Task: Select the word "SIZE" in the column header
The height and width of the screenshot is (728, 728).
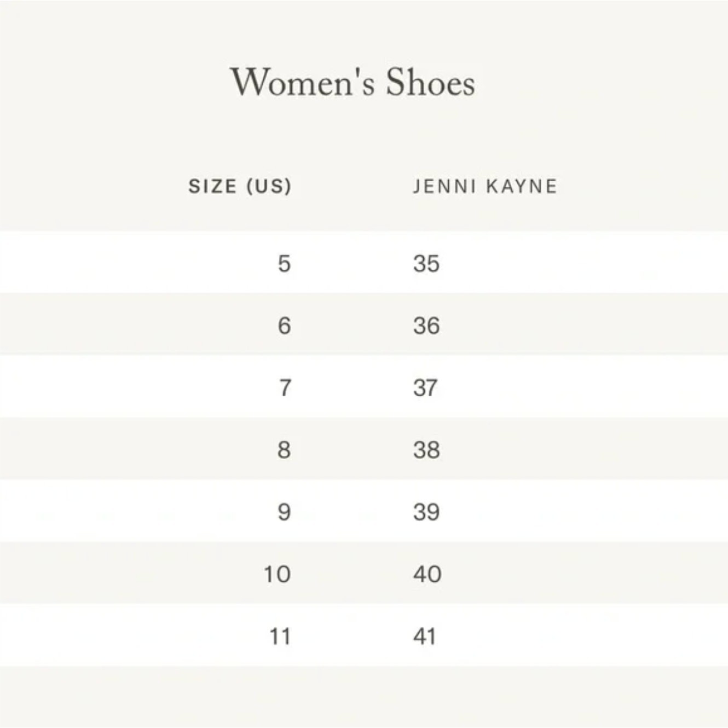Action: point(213,187)
